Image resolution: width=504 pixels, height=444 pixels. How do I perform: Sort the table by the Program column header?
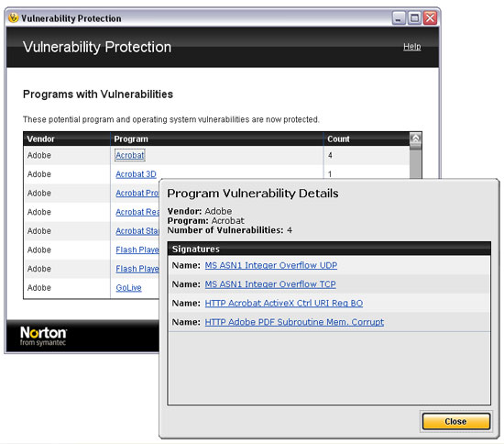tap(217, 139)
